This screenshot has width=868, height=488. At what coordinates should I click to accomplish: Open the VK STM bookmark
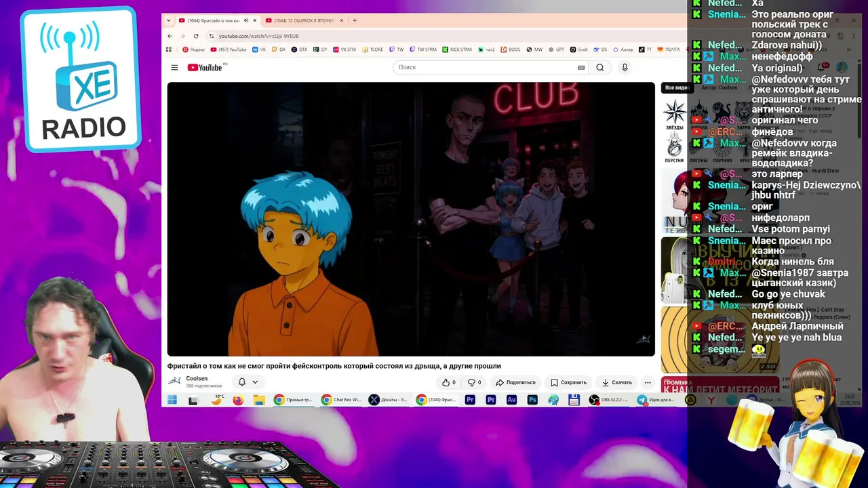pyautogui.click(x=344, y=49)
